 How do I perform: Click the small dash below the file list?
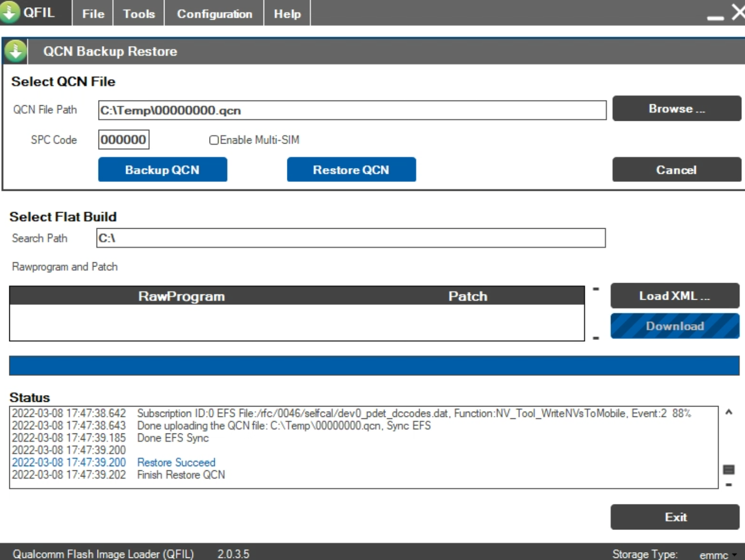(x=596, y=338)
